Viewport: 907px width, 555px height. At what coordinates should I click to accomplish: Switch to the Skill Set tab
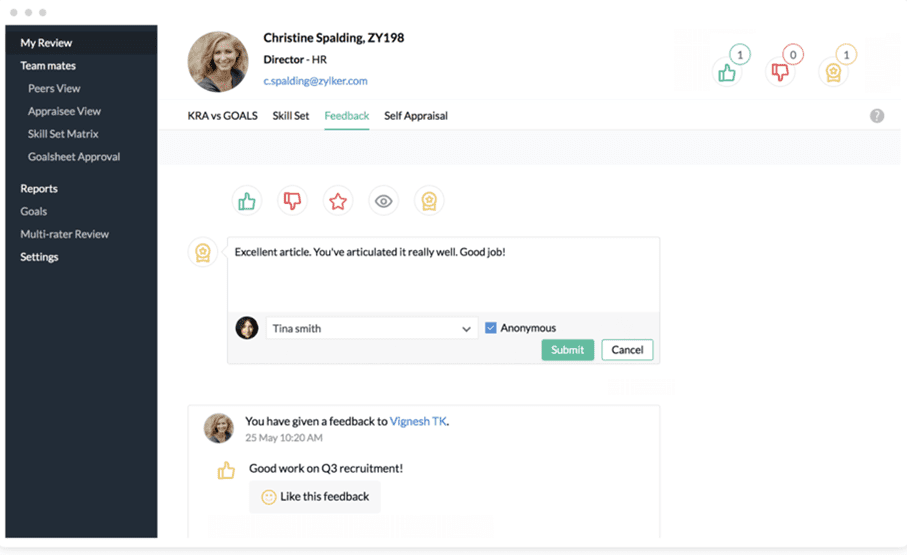coord(291,116)
